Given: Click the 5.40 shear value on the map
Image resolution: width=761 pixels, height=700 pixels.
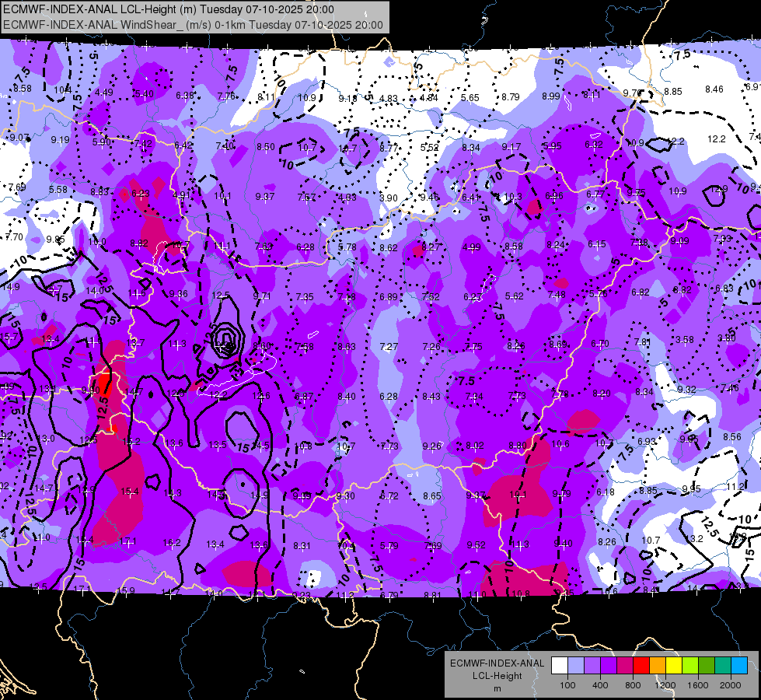Looking at the screenshot, I should tap(144, 94).
